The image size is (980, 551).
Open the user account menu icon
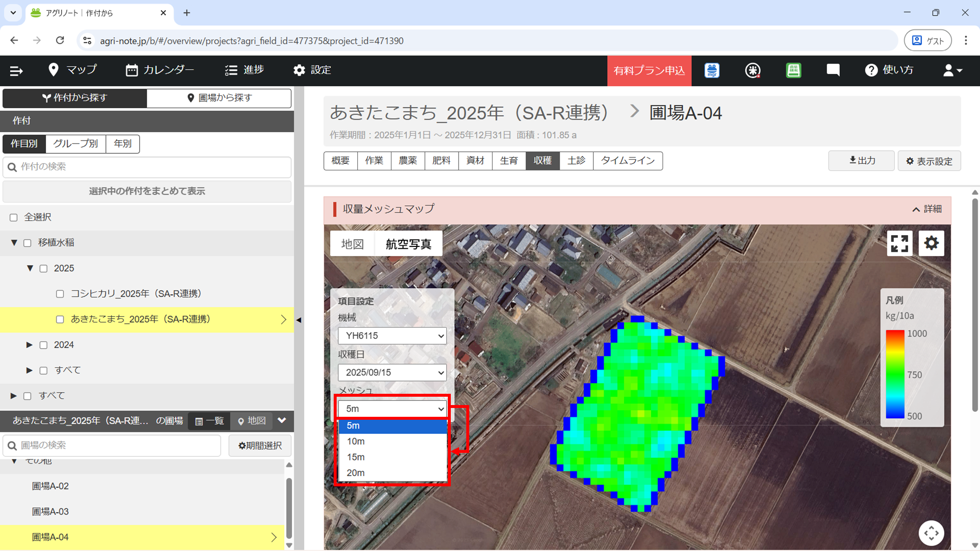tap(953, 71)
